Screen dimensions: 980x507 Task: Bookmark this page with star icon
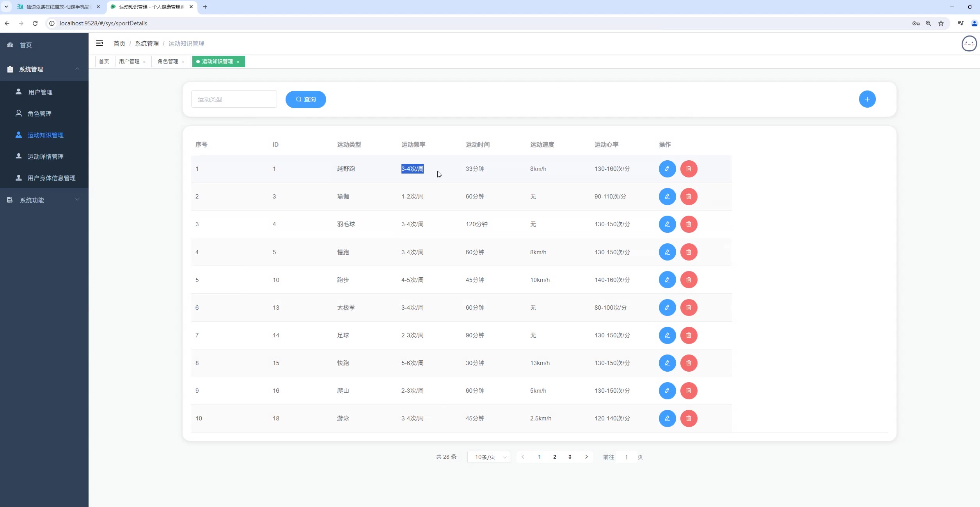tap(941, 23)
